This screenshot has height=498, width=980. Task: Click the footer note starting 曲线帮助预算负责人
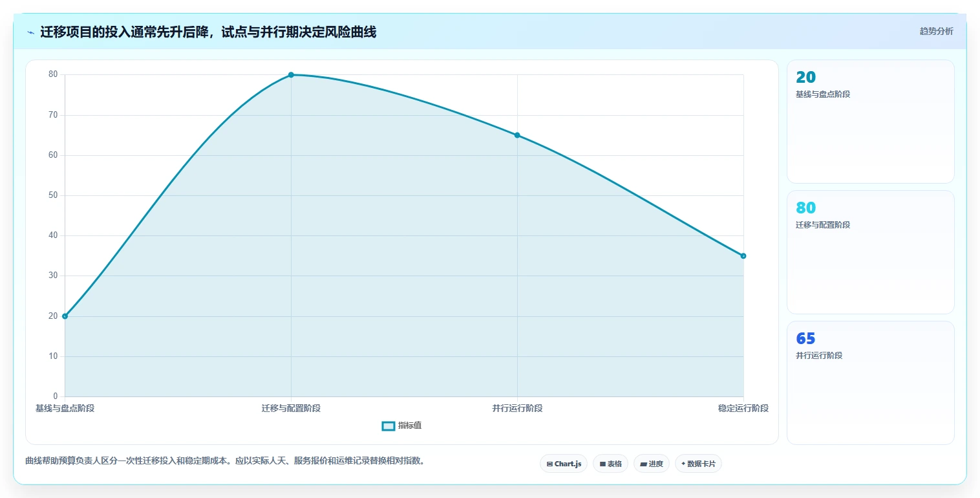tap(225, 461)
